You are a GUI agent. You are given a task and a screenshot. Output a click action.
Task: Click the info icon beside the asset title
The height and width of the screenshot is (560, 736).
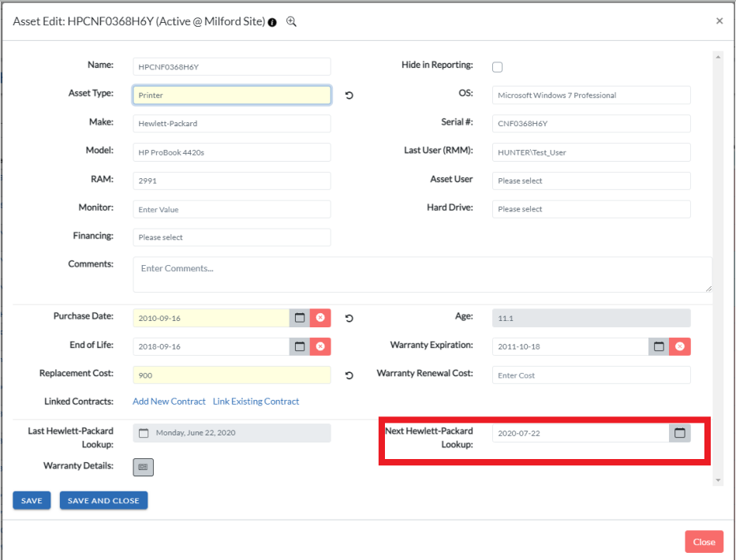[272, 22]
